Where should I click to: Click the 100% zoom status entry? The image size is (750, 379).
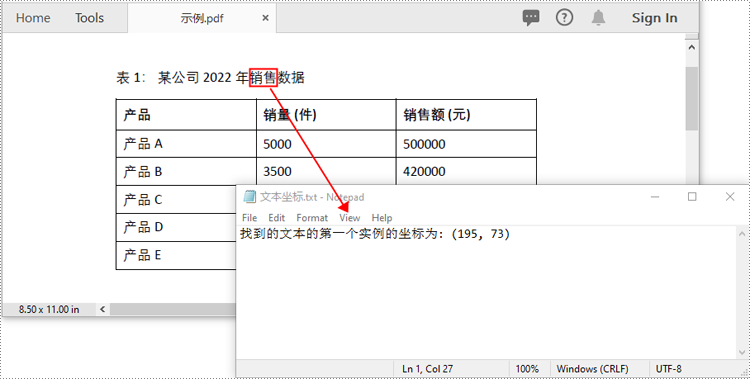(527, 369)
